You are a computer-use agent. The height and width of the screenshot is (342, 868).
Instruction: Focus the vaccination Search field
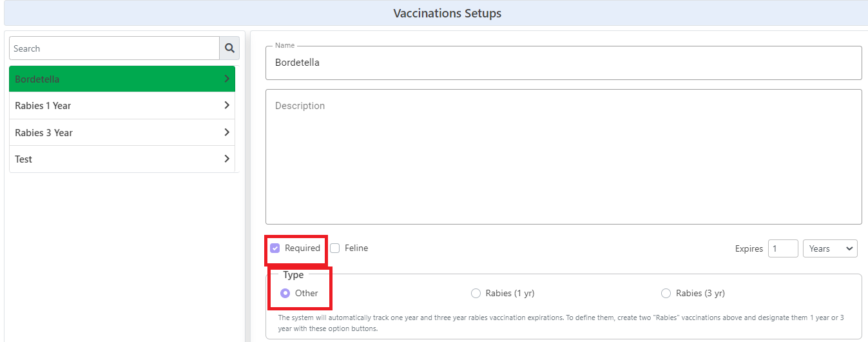(115, 48)
